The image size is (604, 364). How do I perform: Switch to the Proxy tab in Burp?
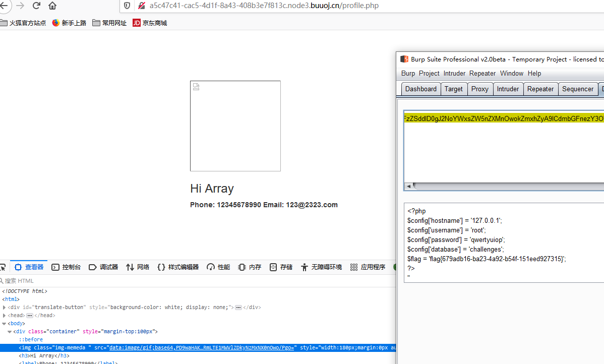pyautogui.click(x=479, y=89)
